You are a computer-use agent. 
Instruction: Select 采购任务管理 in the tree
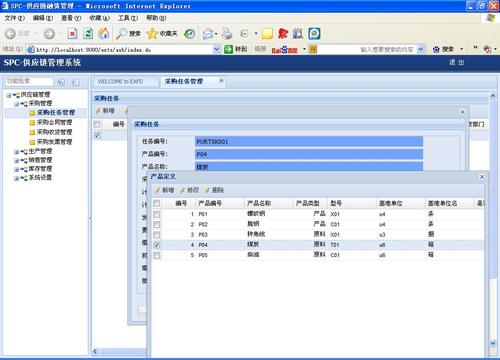tap(56, 113)
